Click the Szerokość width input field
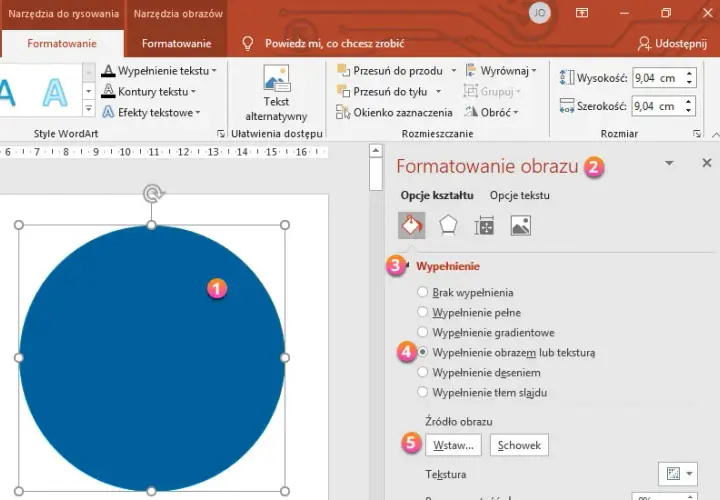 point(657,106)
